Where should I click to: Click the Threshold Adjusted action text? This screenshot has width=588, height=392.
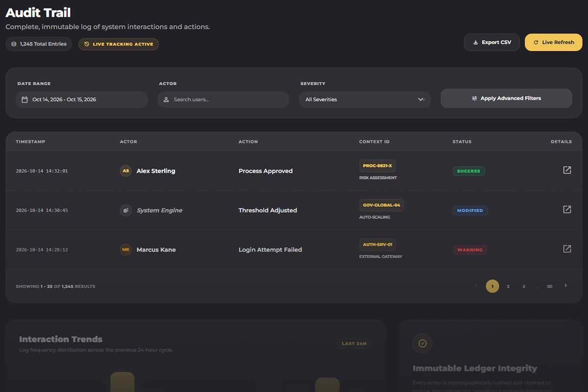coord(268,210)
